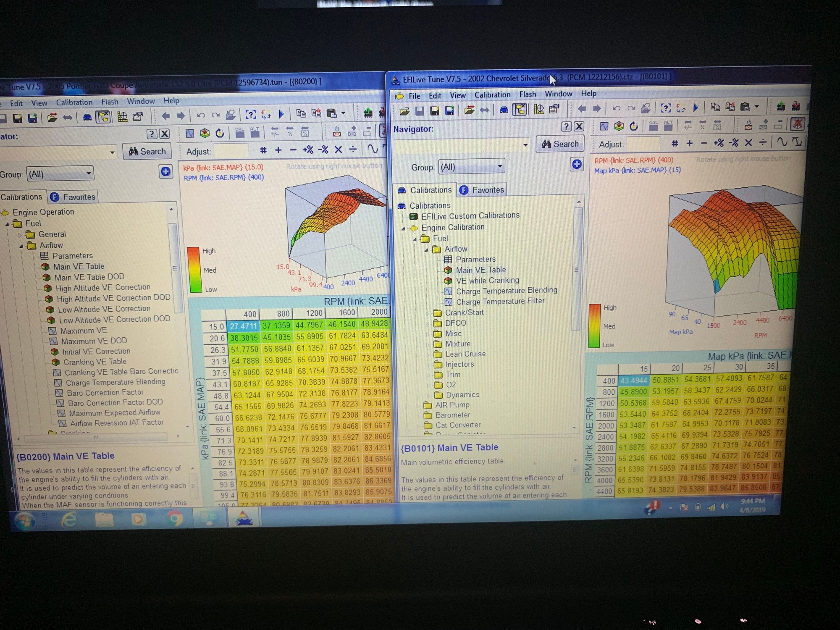
Task: Click the blue plus icon beside Group in Silverado navigator
Action: pos(577,164)
